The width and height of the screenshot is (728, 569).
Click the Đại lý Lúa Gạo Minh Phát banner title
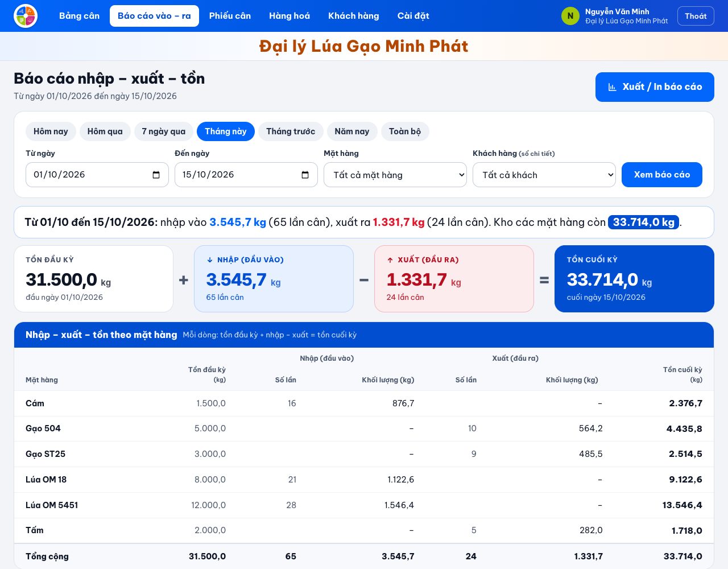[364, 46]
